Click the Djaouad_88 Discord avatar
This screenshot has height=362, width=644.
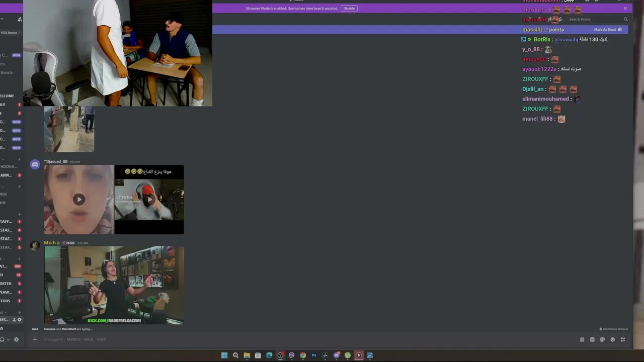(x=35, y=164)
